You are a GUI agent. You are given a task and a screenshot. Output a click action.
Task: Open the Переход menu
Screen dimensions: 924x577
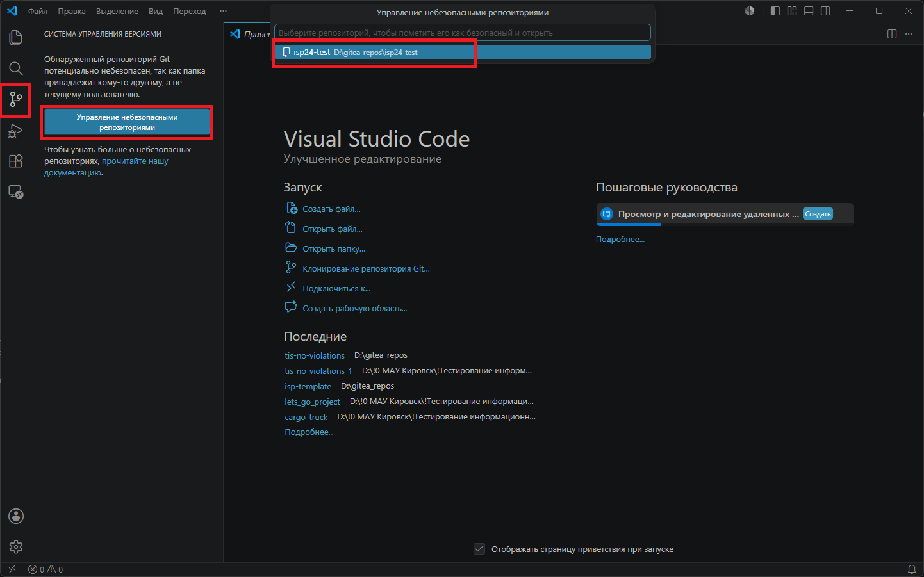coord(190,11)
